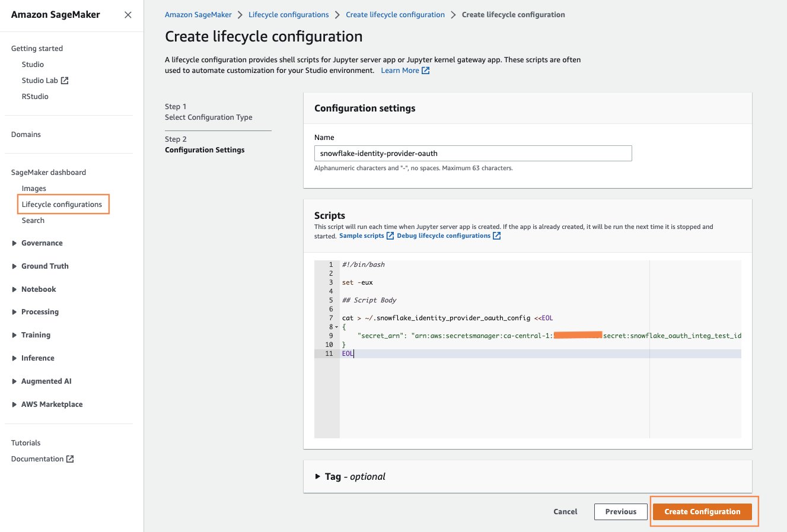Click the Create Configuration button
Image resolution: width=787 pixels, height=532 pixels.
point(702,512)
